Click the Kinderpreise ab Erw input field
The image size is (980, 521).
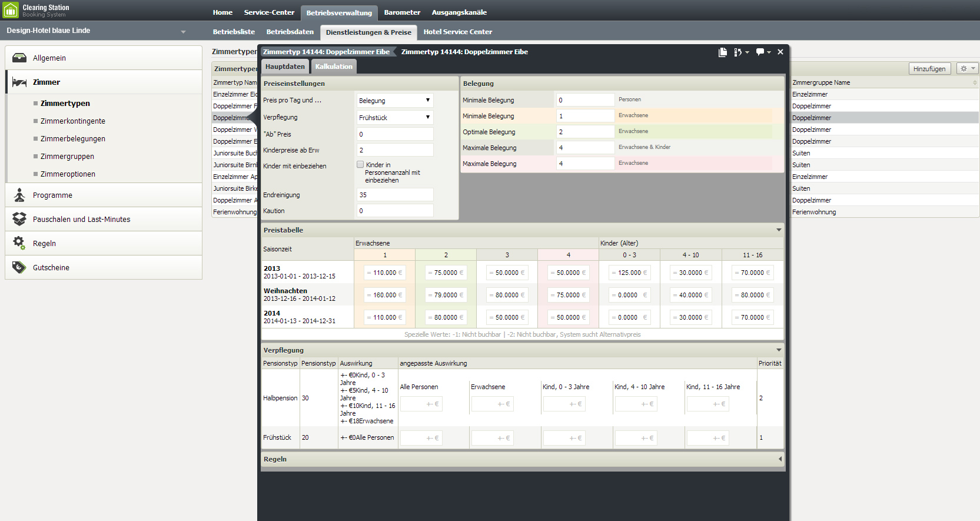[395, 150]
